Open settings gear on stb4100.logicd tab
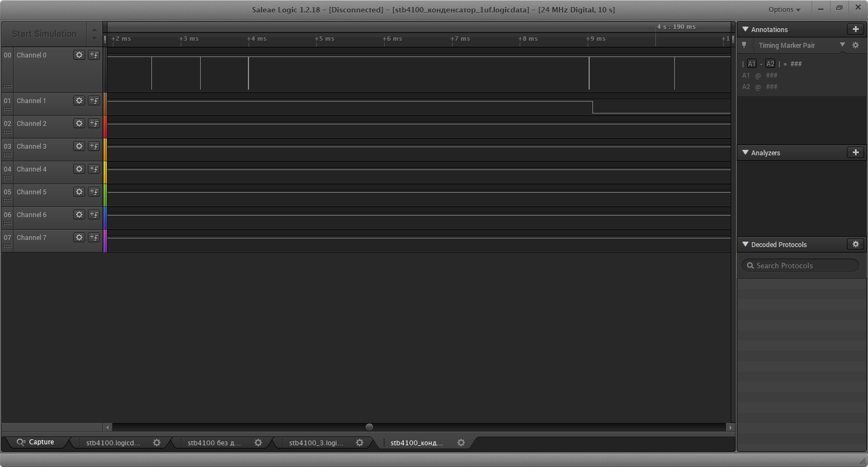The width and height of the screenshot is (868, 467). coord(157,443)
